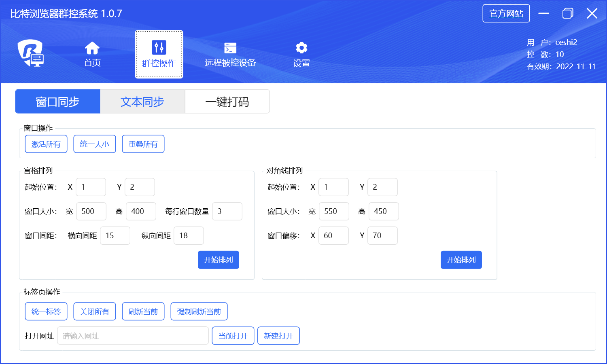Image resolution: width=607 pixels, height=364 pixels.
Task: Select the 窗口同步 tab
Action: [57, 102]
